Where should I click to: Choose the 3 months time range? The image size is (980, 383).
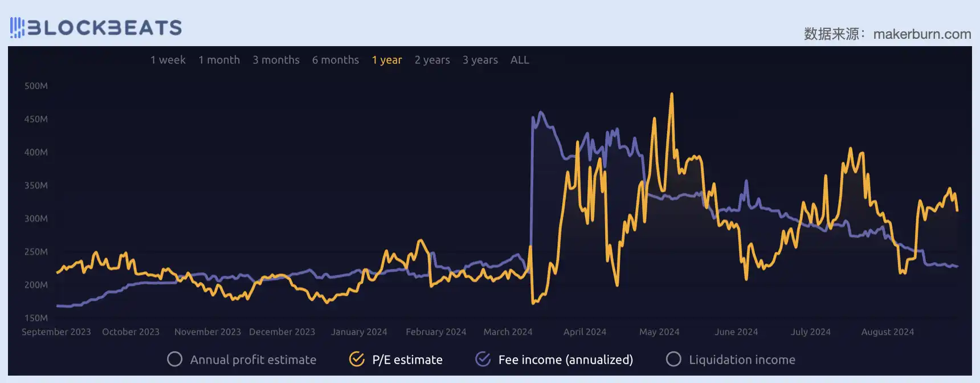[276, 60]
